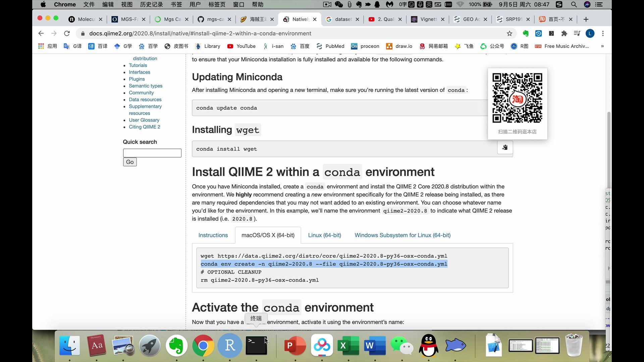Open the 视图 menu
The height and width of the screenshot is (362, 644).
click(x=127, y=4)
